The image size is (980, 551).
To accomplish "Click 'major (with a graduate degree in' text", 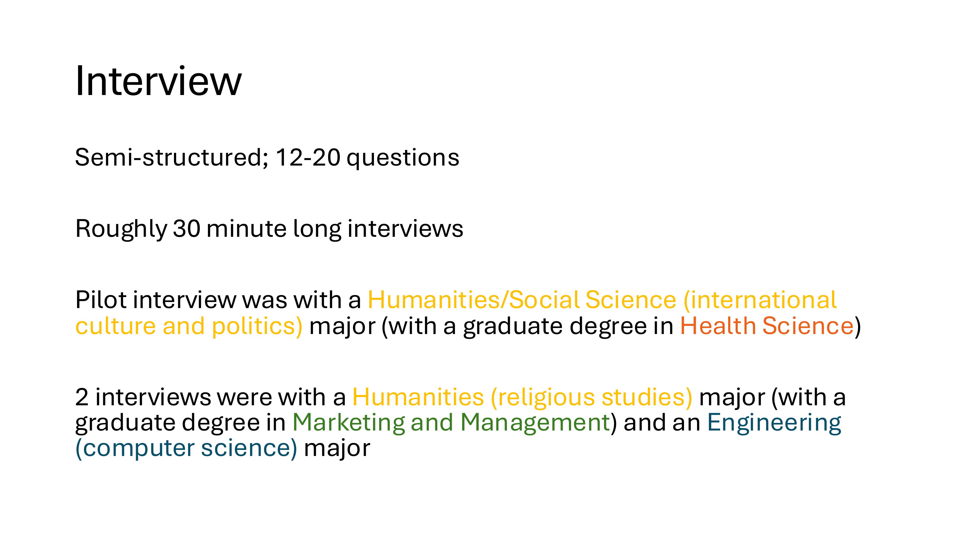I will (491, 327).
